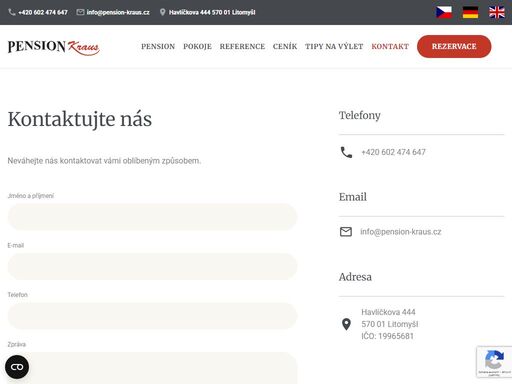Open the PENSION menu item

[158, 46]
